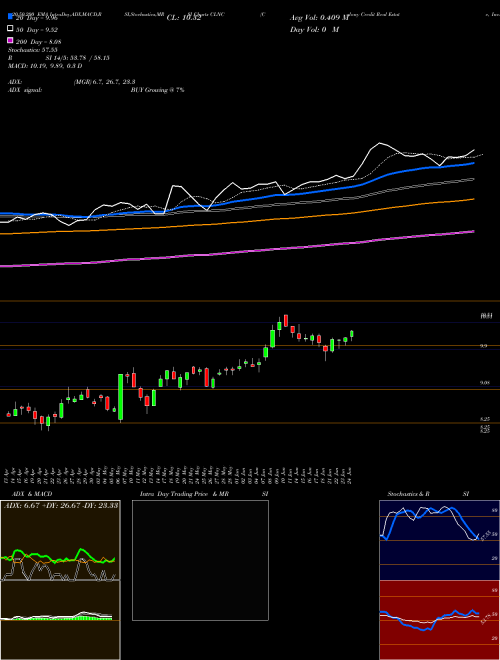Click the empty intraday trading price chart box
The height and width of the screenshot is (660, 500).
200,560
